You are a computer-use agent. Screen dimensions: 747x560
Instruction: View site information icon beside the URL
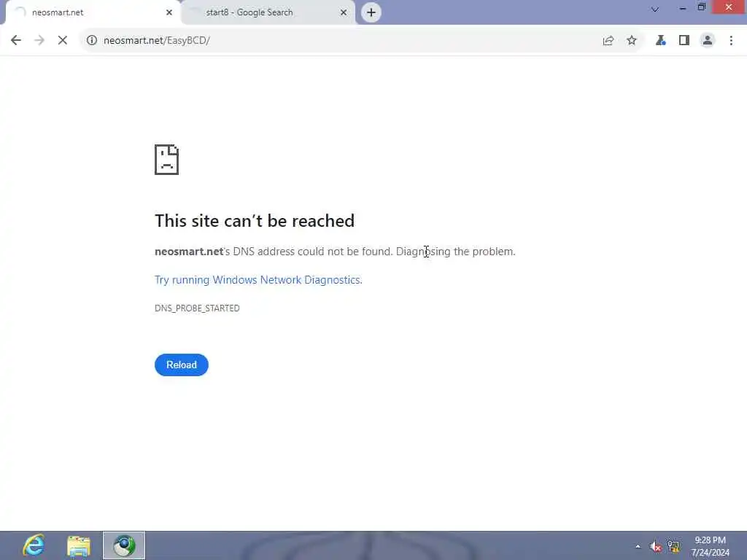[x=91, y=41]
